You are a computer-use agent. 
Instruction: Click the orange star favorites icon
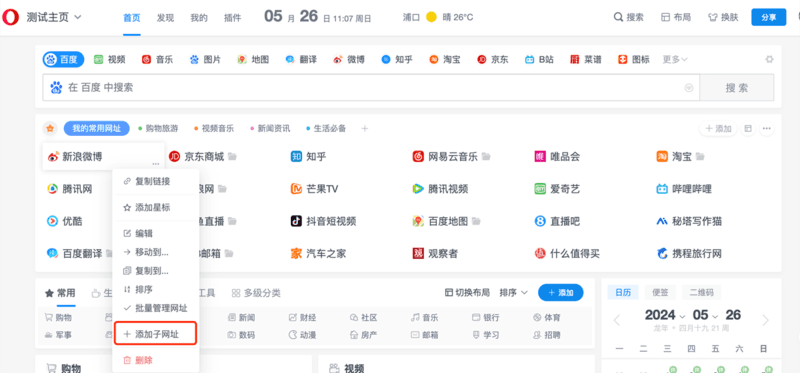tap(50, 129)
